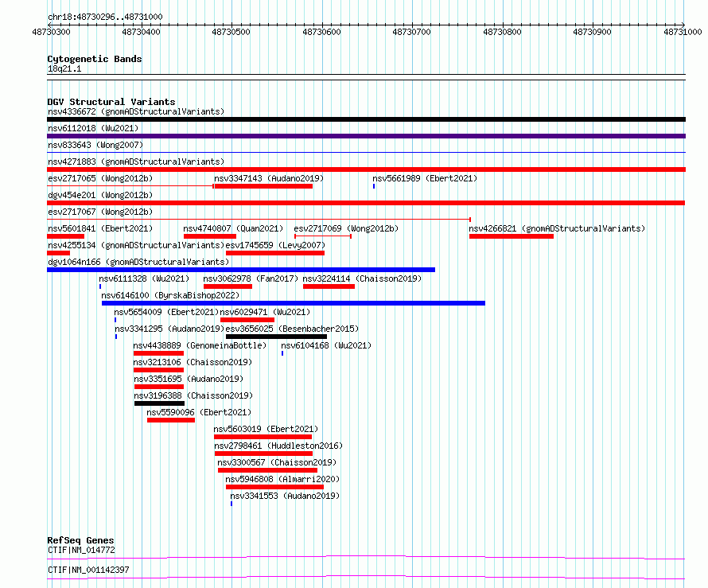Click esv1745659 (Levy2007) label
Screen dimensions: 708x588
[x=275, y=245]
